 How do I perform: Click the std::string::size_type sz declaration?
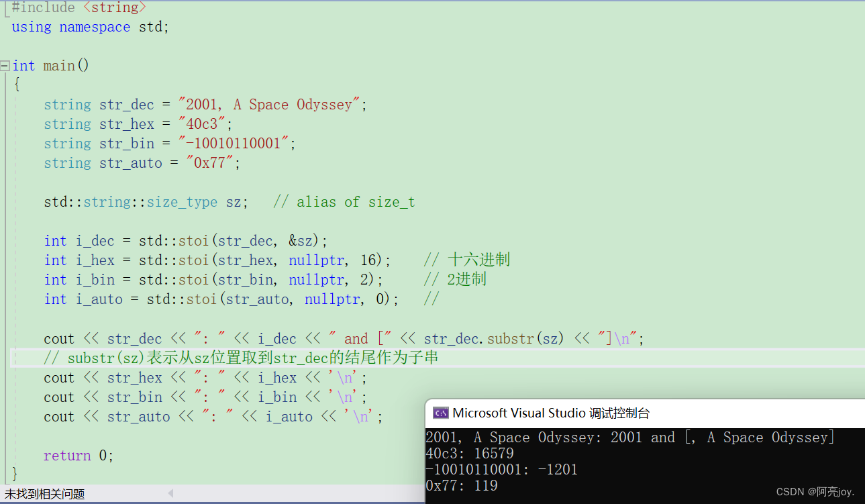[146, 202]
